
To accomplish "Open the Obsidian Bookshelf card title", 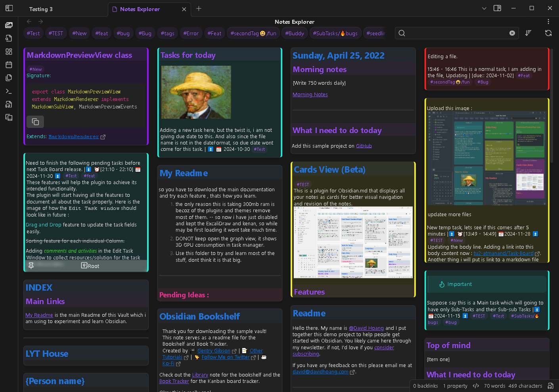I will click(x=199, y=316).
